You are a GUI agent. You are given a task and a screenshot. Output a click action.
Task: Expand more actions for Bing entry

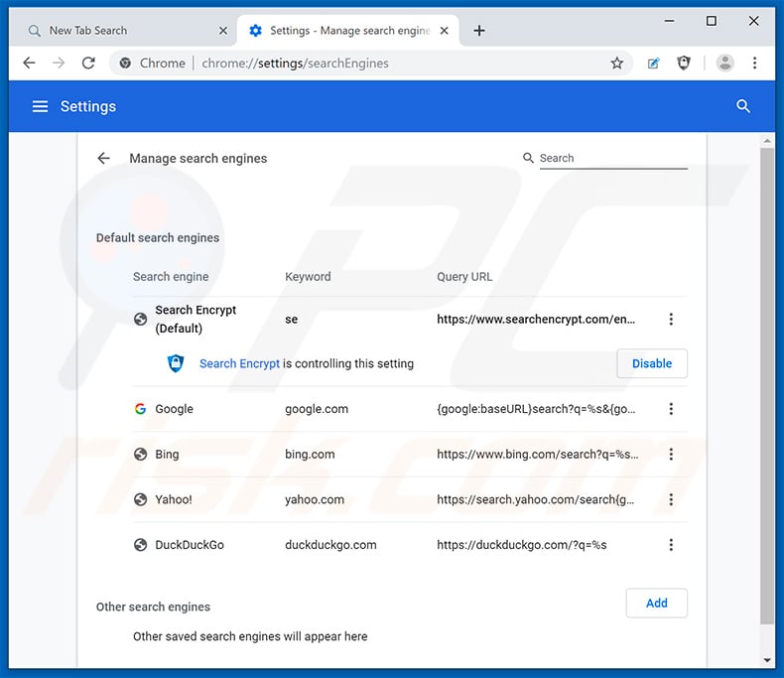(x=671, y=454)
